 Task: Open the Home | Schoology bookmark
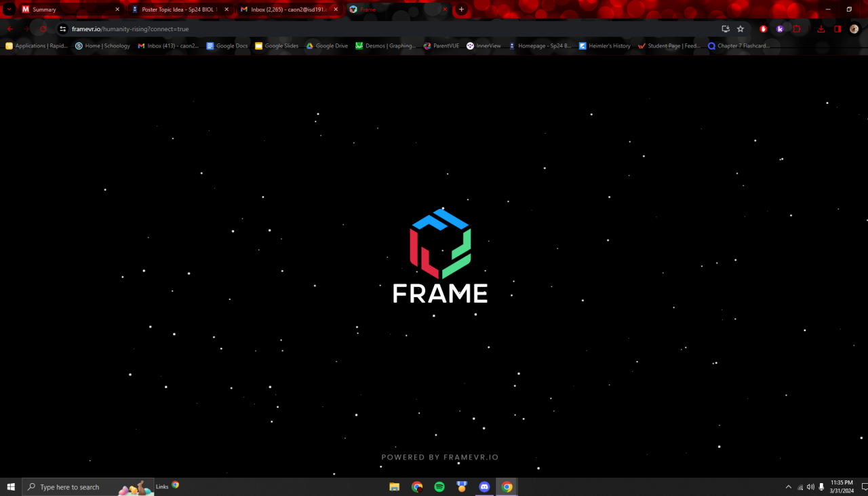103,46
